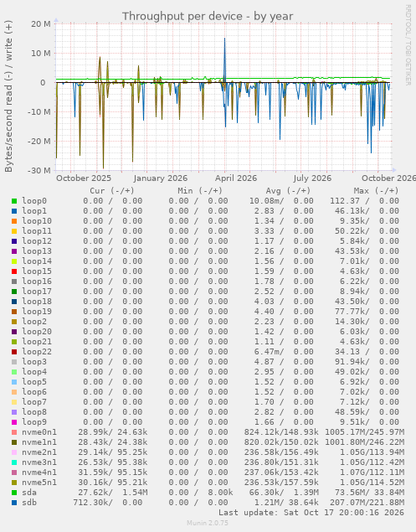This screenshot has height=532, width=416.
Task: Click loop19's max value '77.77k/ 0.00'
Action: click(370, 312)
